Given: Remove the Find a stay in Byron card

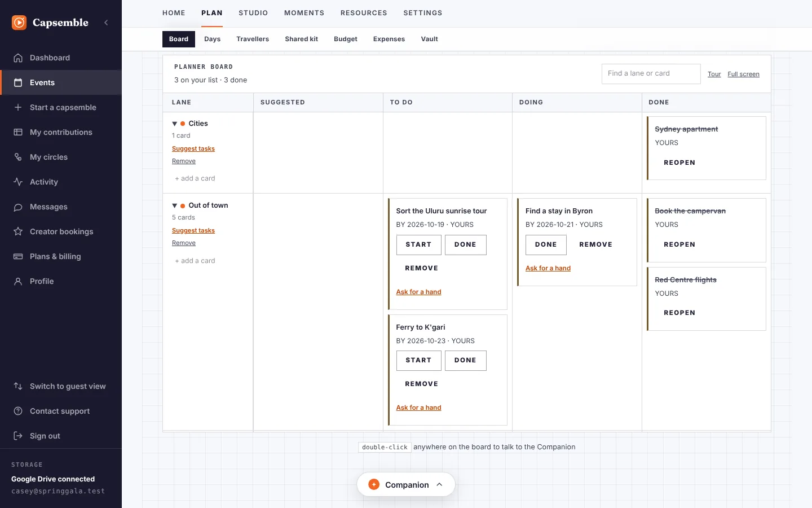Looking at the screenshot, I should coord(595,244).
